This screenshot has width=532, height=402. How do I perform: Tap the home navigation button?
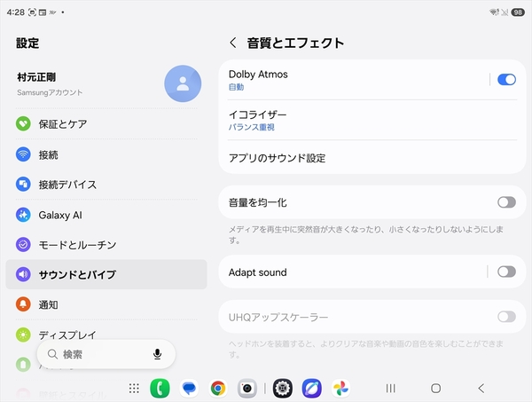[435, 388]
